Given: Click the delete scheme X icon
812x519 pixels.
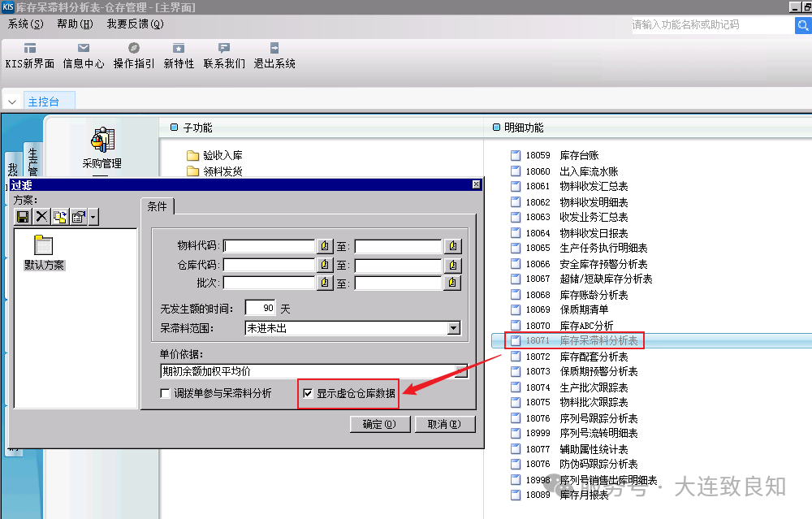Looking at the screenshot, I should click(x=41, y=216).
